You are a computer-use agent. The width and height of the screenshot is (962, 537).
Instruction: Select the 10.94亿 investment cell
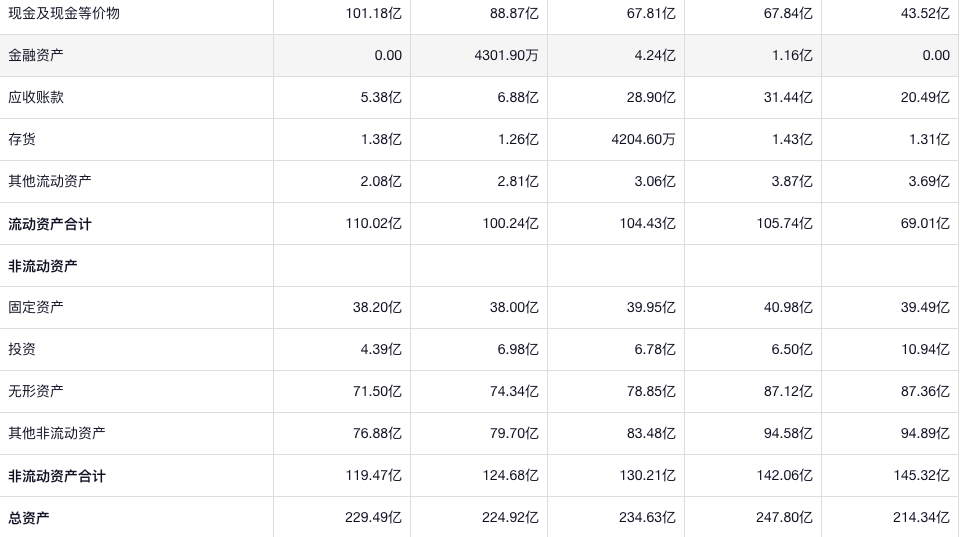[x=925, y=350]
